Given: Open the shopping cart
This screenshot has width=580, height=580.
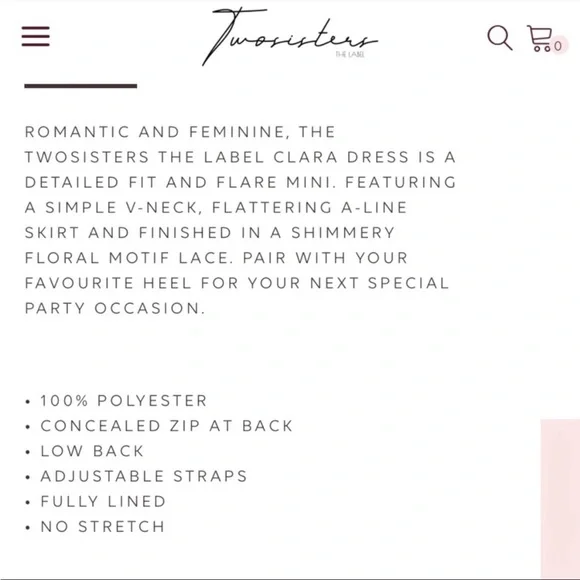Looking at the screenshot, I should pyautogui.click(x=540, y=38).
